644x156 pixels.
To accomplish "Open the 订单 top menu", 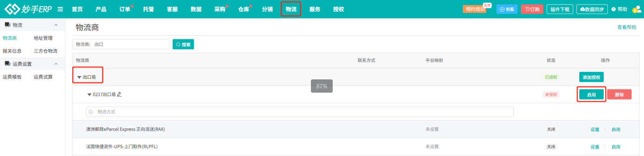I will 125,9.
